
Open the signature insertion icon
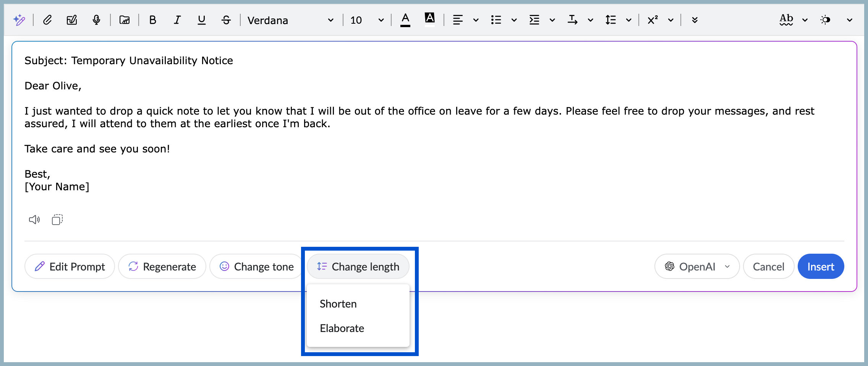click(x=72, y=20)
